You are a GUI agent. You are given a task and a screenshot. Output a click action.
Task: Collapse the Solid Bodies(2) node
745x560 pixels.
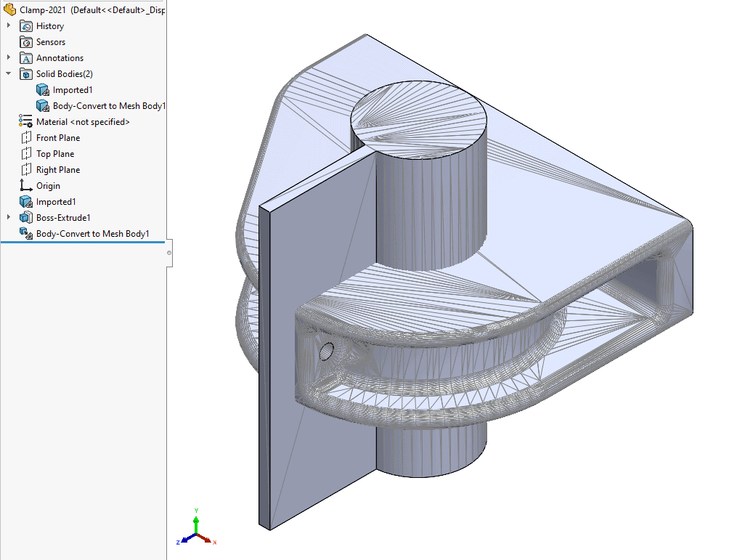tap(9, 73)
